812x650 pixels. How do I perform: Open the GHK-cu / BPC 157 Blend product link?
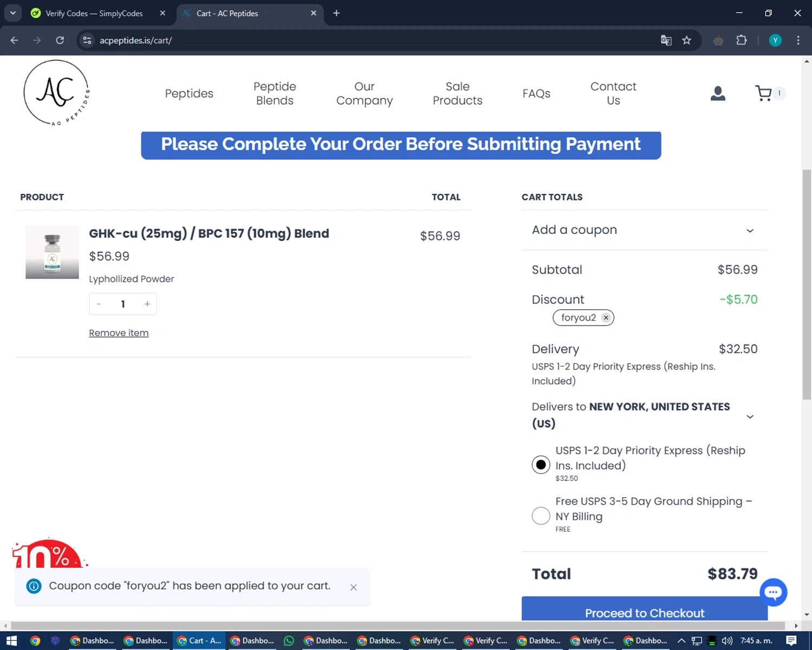pos(209,233)
